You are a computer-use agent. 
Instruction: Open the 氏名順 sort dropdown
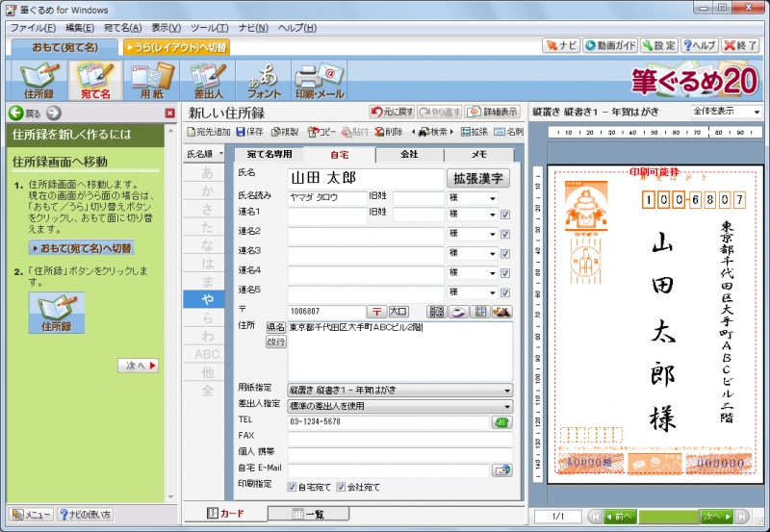204,154
